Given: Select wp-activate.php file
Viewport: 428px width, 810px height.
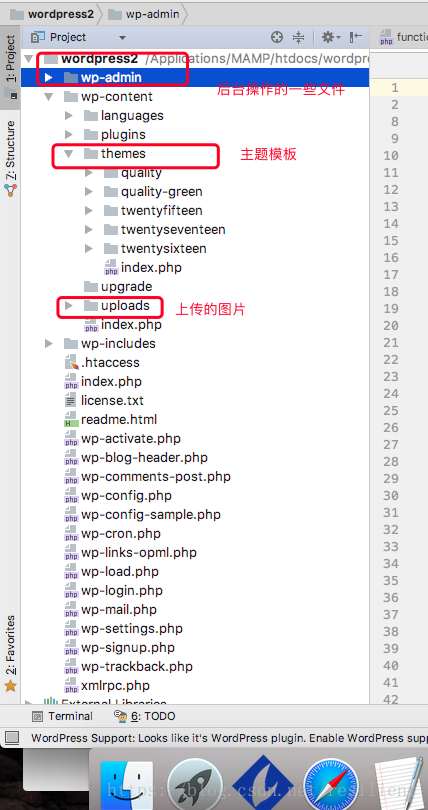Looking at the screenshot, I should point(122,439).
